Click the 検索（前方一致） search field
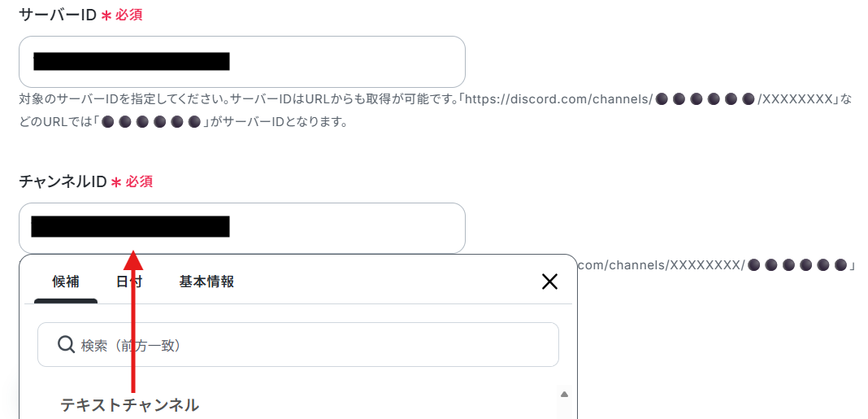Image resolution: width=868 pixels, height=419 pixels. coord(297,345)
